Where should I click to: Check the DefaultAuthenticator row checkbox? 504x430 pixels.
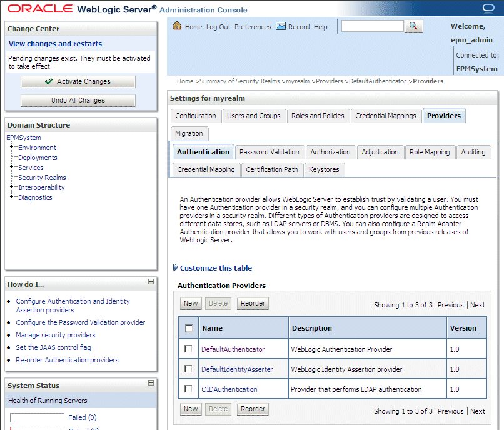(x=188, y=349)
